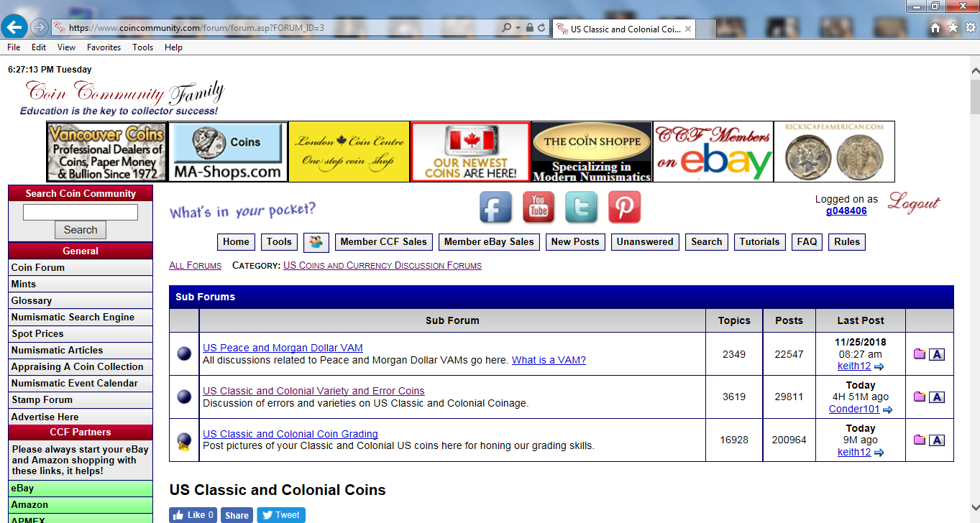The width and height of the screenshot is (980, 523).
Task: Click the 'A' icon in Variety and Error Coins row
Action: pos(936,397)
